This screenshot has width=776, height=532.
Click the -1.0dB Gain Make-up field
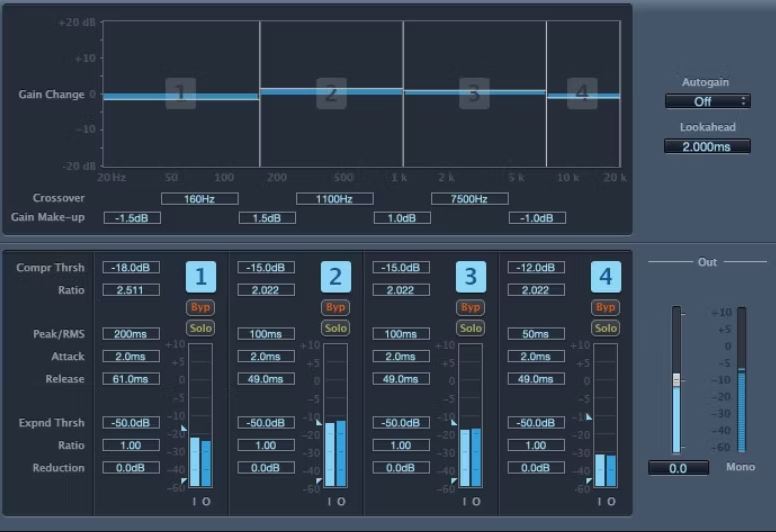tap(537, 218)
